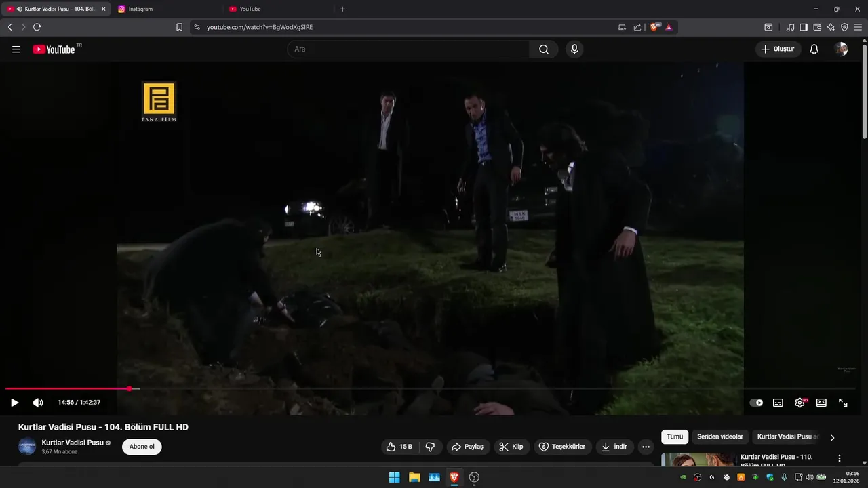Show more chips with right chevron
Viewport: 868px width, 488px height.
click(833, 437)
